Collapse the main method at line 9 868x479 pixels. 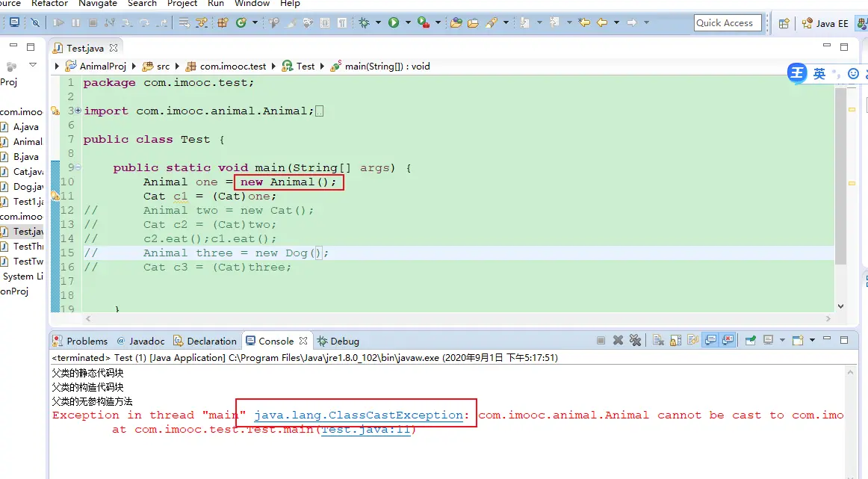coord(78,167)
